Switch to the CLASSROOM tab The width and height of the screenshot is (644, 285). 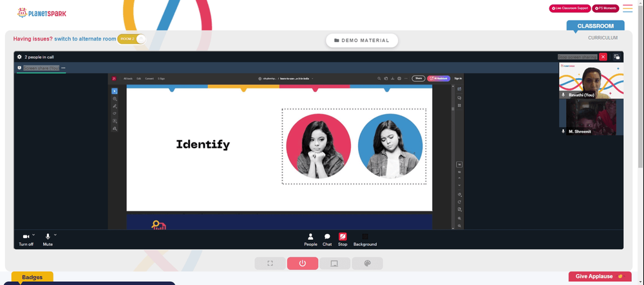click(x=595, y=26)
